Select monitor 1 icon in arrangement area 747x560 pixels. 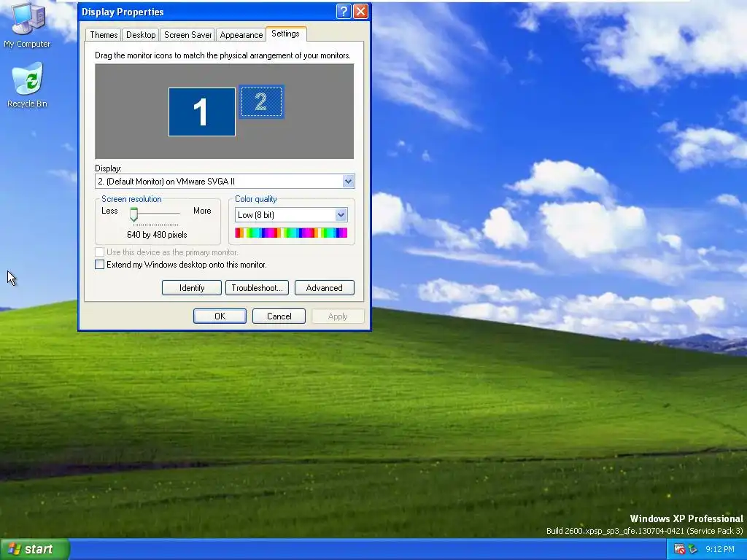[x=202, y=112]
